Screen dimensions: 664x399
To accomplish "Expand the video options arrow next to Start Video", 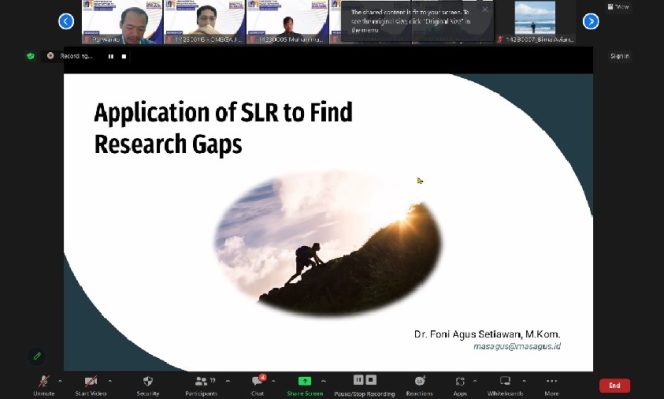I will tap(110, 381).
